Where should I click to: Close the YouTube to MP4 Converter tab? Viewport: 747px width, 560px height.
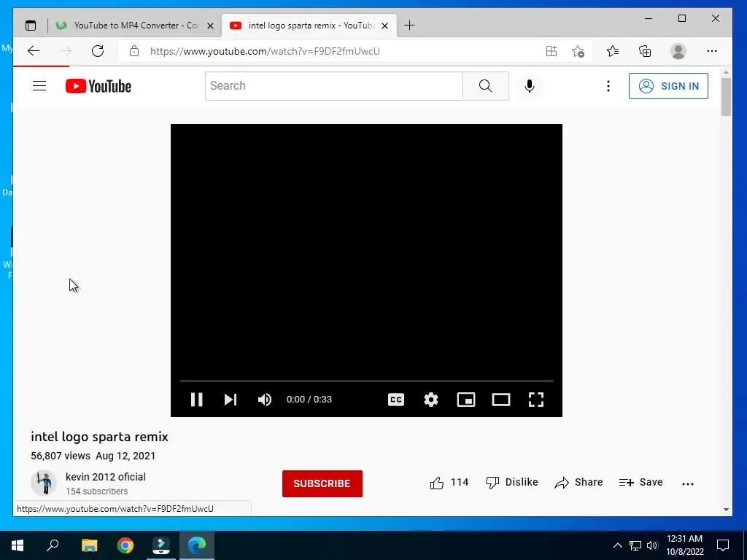[211, 26]
